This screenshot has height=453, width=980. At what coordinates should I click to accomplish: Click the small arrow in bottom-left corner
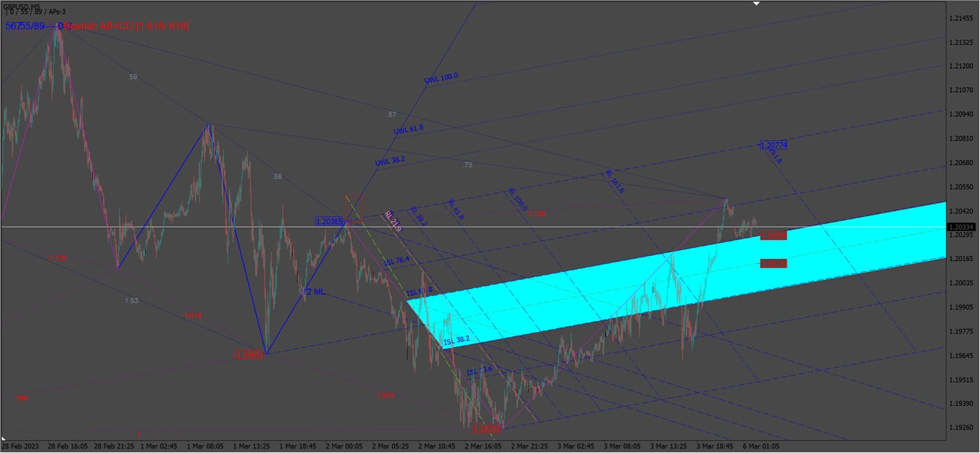[x=4, y=439]
